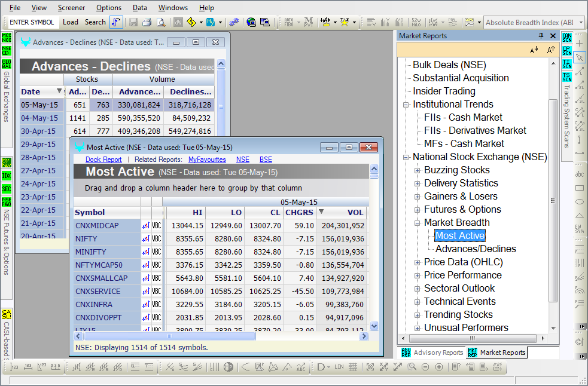Open print preview from the toolbar
This screenshot has height=386, width=588.
click(161, 23)
